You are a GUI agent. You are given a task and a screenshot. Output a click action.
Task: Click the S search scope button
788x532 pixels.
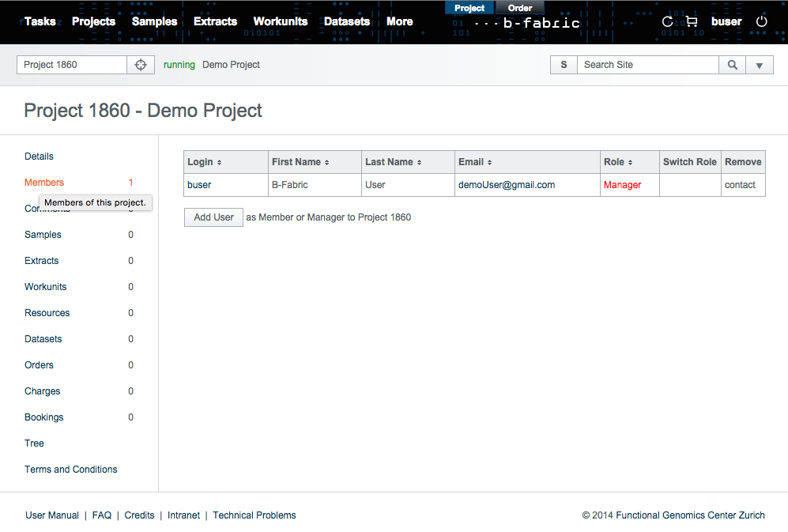pos(564,65)
